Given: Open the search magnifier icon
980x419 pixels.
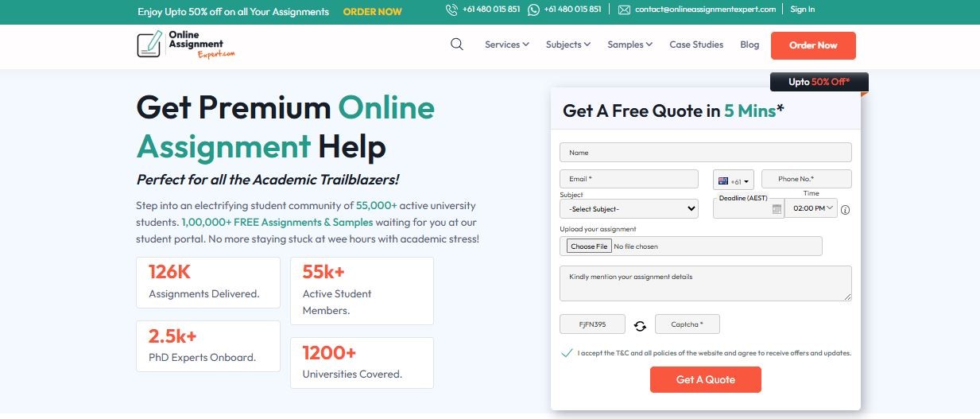Looking at the screenshot, I should 456,45.
